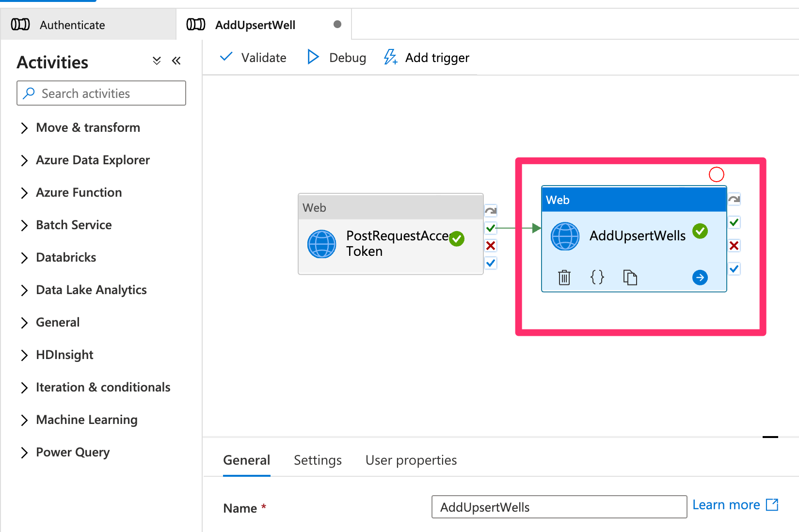Switch to Authenticate pipeline tab

[x=88, y=24]
